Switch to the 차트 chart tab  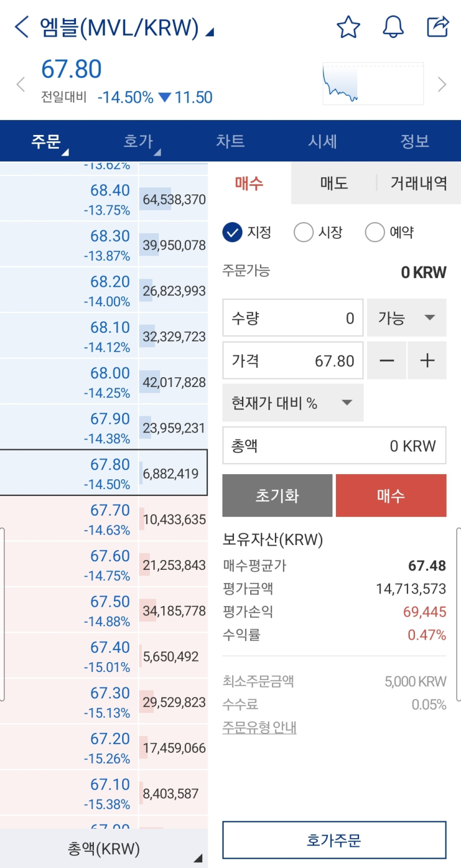pyautogui.click(x=231, y=141)
